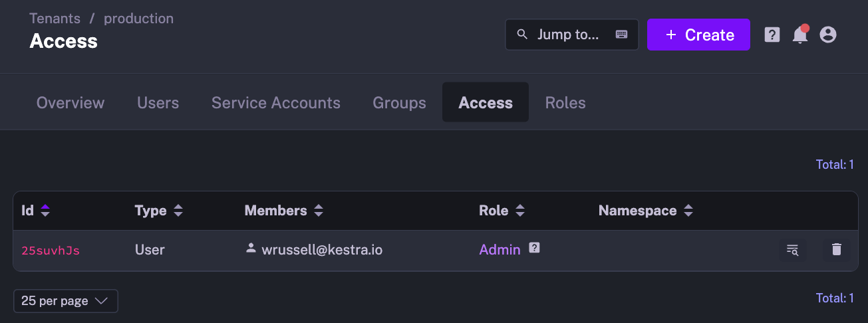The height and width of the screenshot is (323, 868).
Task: Click the details icon for 25suvhJs row
Action: 792,250
